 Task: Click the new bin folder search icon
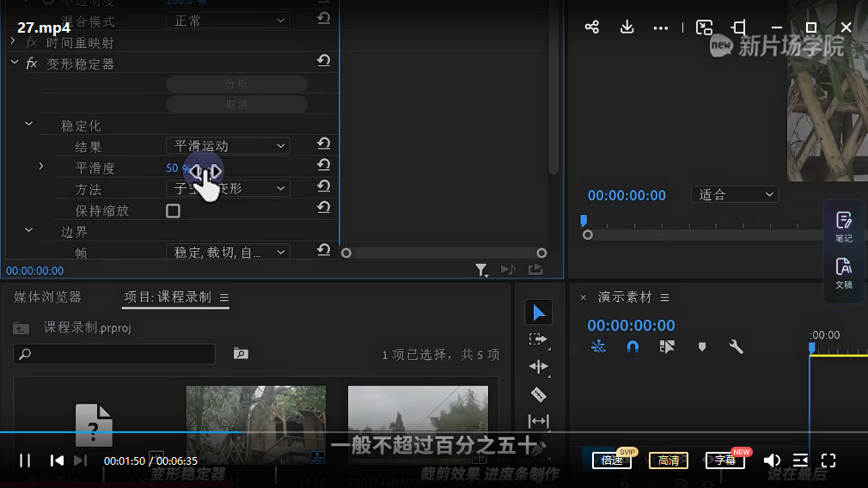click(241, 354)
